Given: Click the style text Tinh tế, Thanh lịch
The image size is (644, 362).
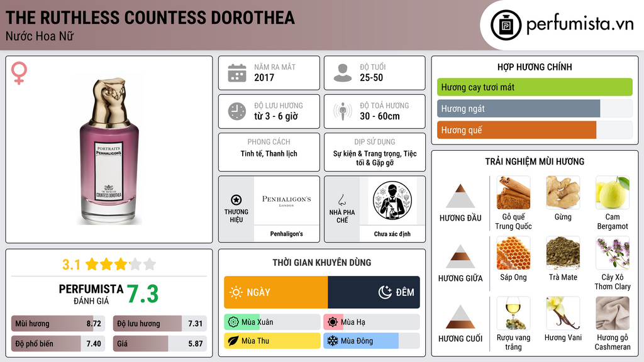Looking at the screenshot, I should (x=269, y=153).
